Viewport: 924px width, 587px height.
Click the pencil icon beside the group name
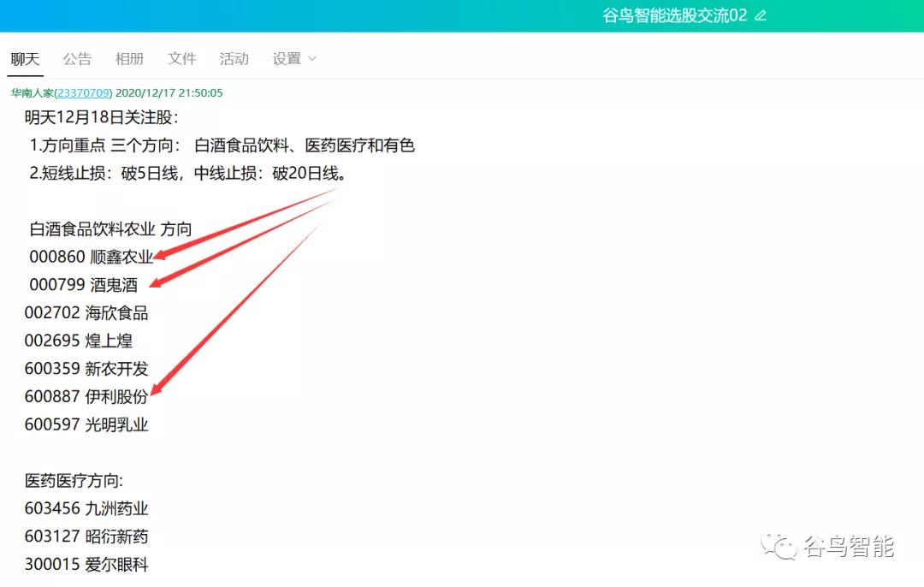tap(761, 15)
